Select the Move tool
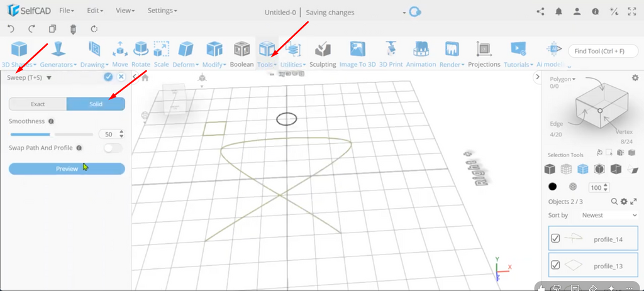Image resolution: width=644 pixels, height=291 pixels. [120, 53]
